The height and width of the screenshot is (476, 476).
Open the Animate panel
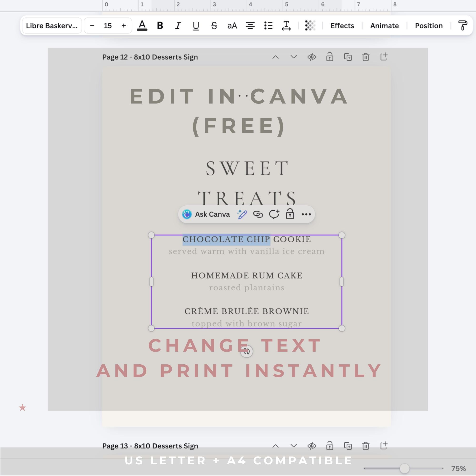(x=384, y=26)
